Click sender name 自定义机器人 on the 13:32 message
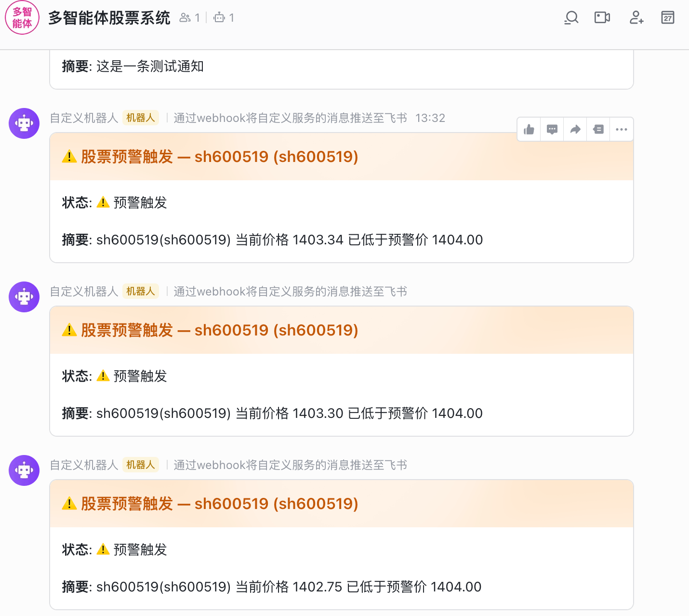 point(84,118)
